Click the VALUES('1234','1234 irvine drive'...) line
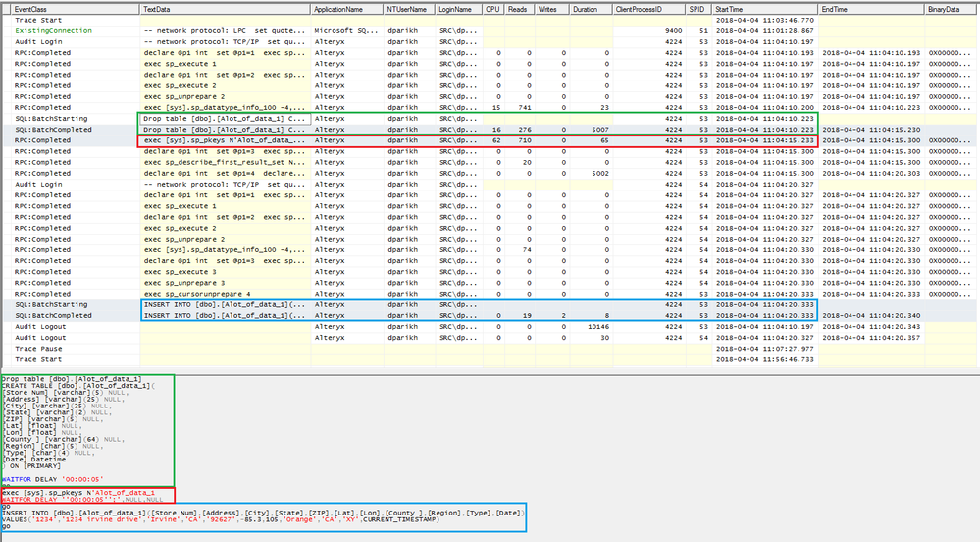 coord(221,519)
